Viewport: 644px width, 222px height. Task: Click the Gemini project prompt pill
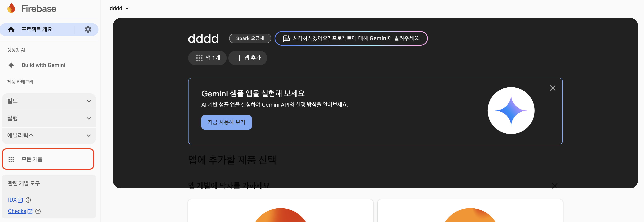click(x=351, y=38)
